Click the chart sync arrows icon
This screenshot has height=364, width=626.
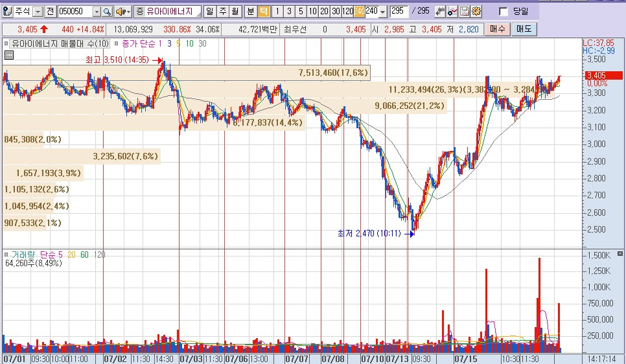441,12
